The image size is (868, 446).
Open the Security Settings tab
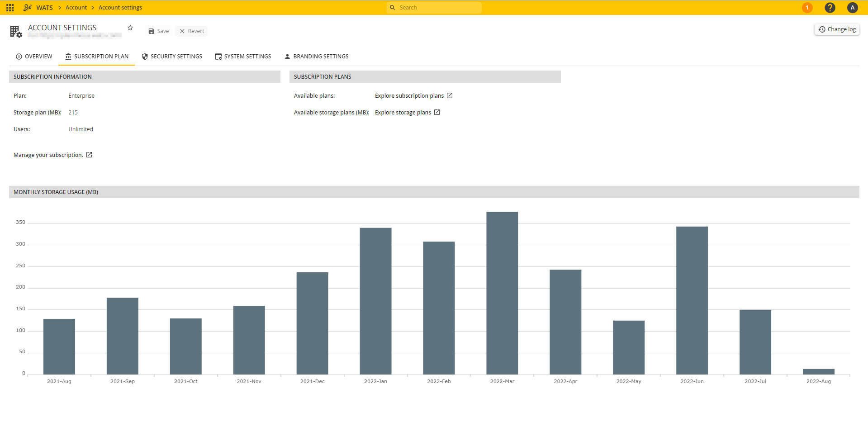click(x=172, y=57)
